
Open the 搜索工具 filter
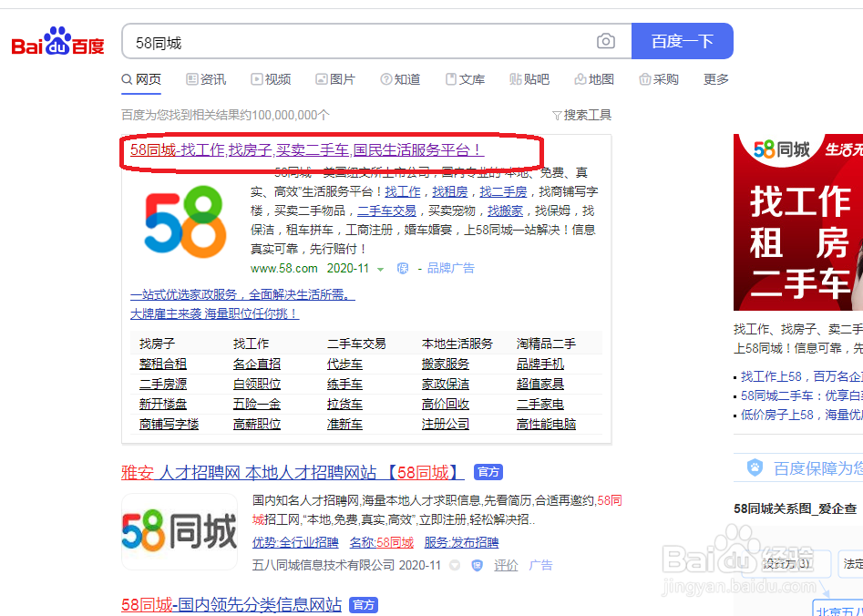click(x=581, y=115)
